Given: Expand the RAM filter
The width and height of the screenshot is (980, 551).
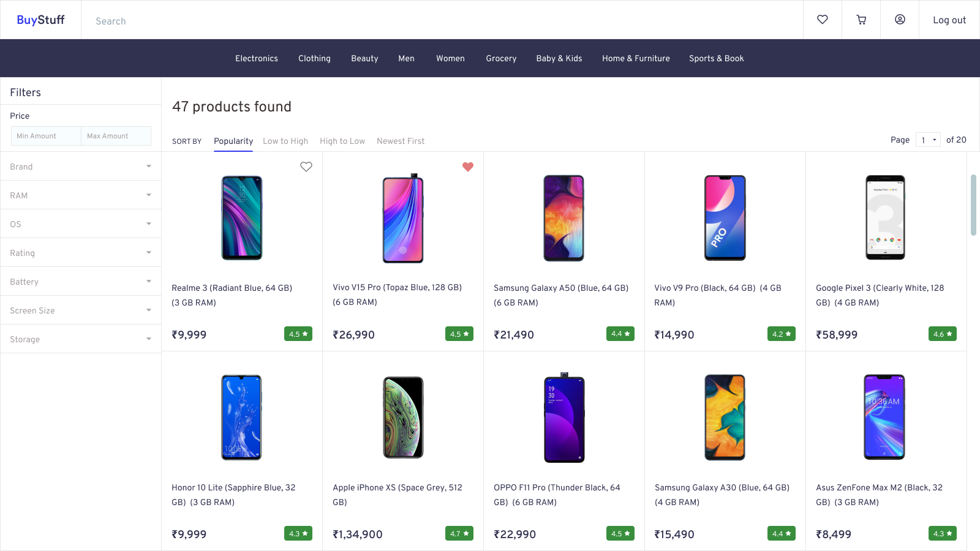Looking at the screenshot, I should pos(81,195).
